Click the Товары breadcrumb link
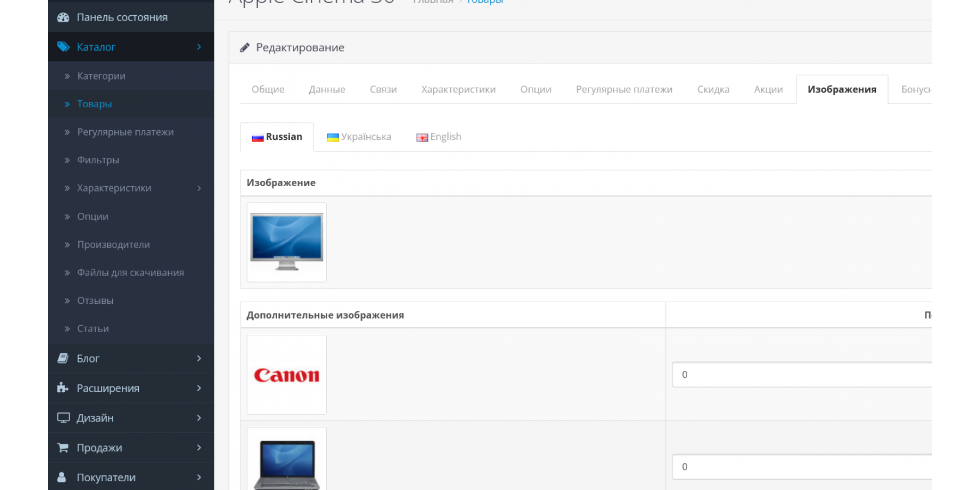980x490 pixels. (x=485, y=2)
